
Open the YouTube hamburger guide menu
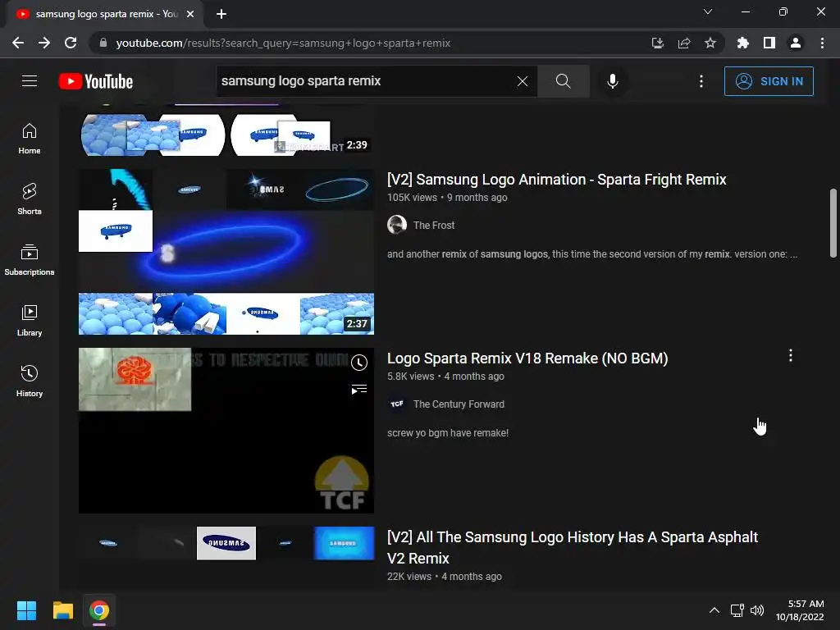[x=30, y=81]
